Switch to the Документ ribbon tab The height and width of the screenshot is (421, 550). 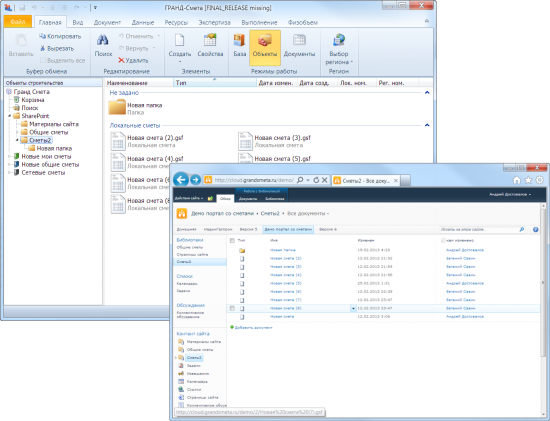tap(107, 22)
